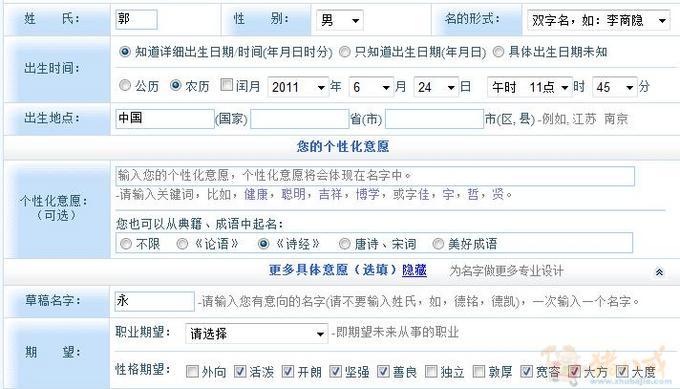Choose 农历 calendar radio button

click(x=175, y=85)
